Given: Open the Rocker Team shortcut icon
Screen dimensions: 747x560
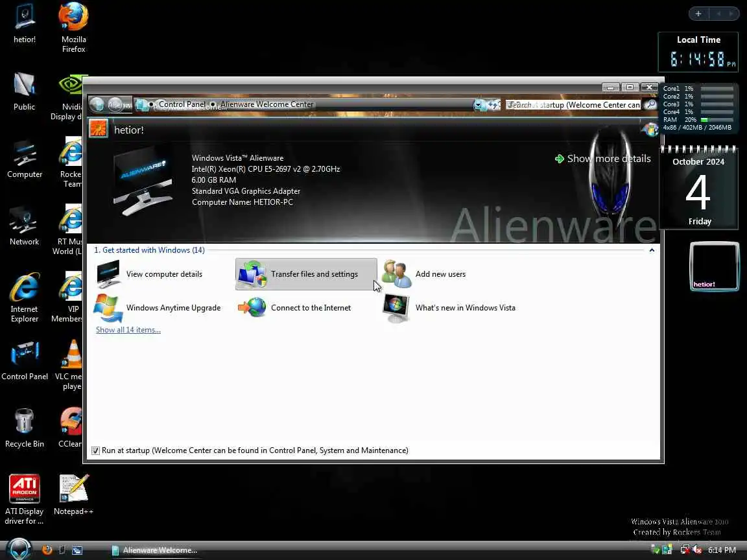Looking at the screenshot, I should (71, 163).
